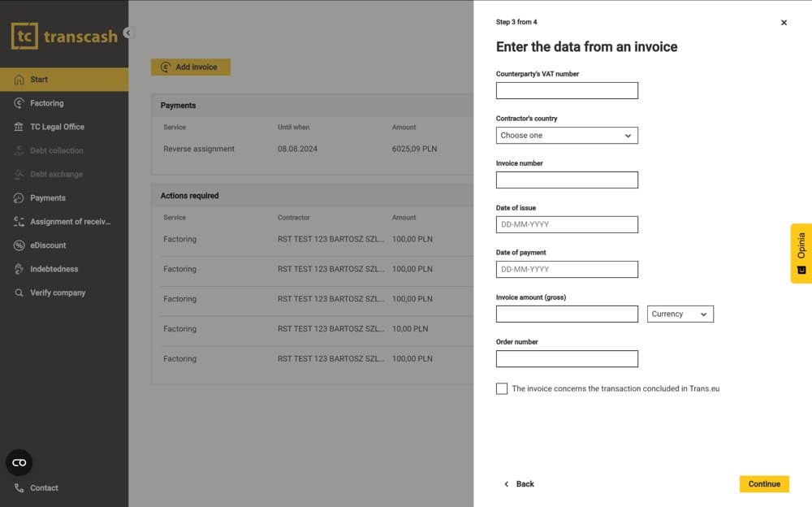Image resolution: width=812 pixels, height=507 pixels.
Task: Open the Contractor's country dropdown
Action: [x=567, y=136]
